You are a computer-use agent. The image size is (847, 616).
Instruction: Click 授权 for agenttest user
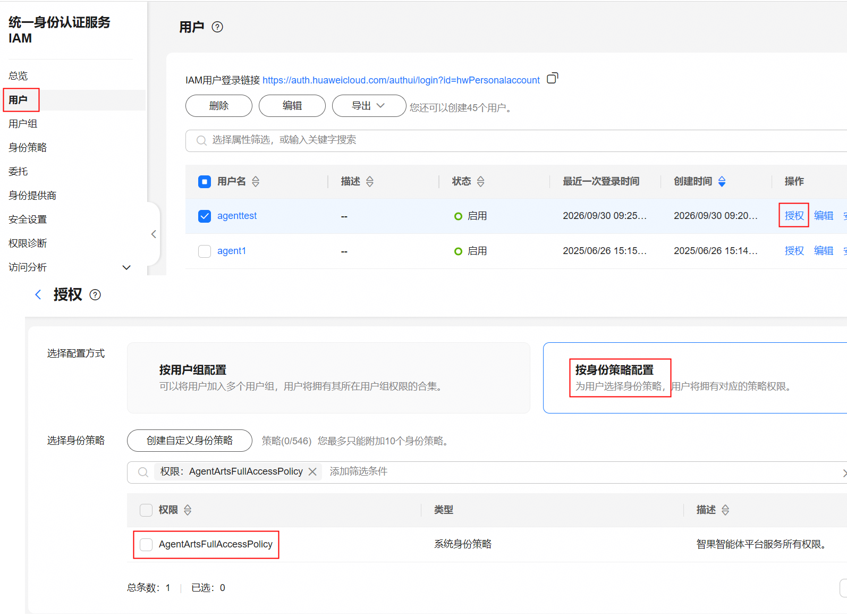(x=794, y=216)
